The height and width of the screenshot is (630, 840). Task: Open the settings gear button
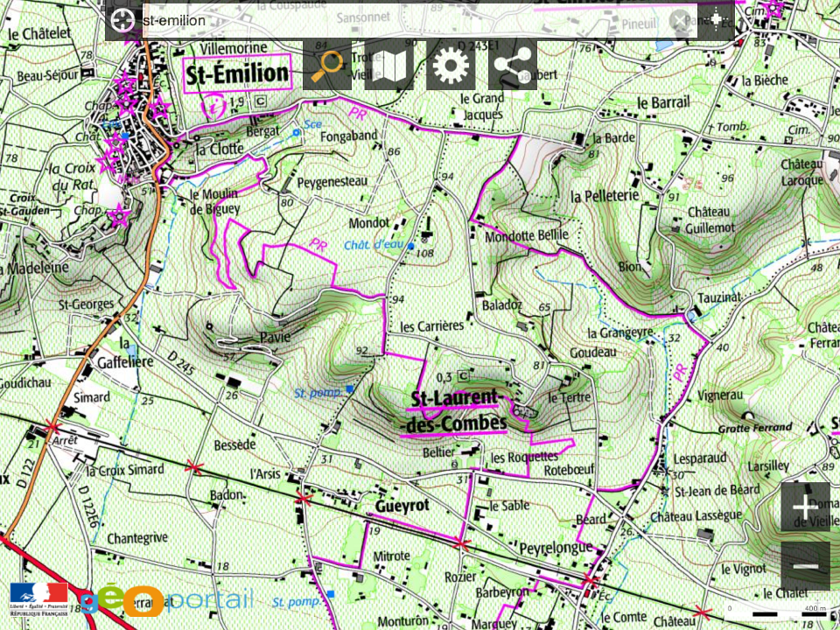(451, 66)
